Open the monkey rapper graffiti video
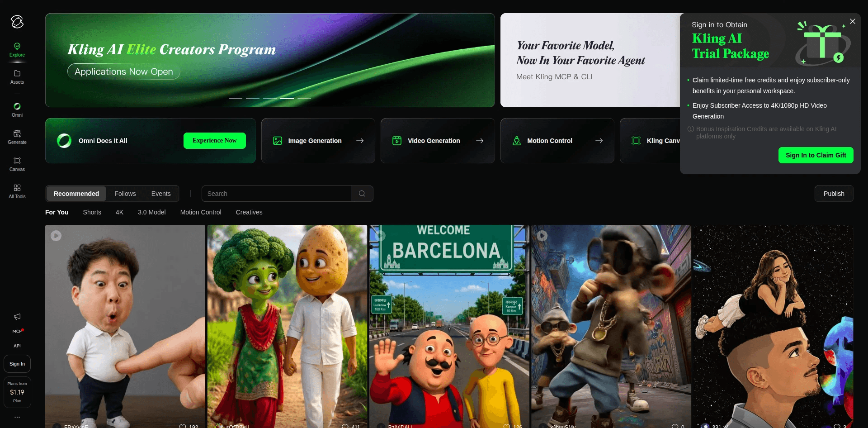This screenshot has height=428, width=868. [x=611, y=326]
